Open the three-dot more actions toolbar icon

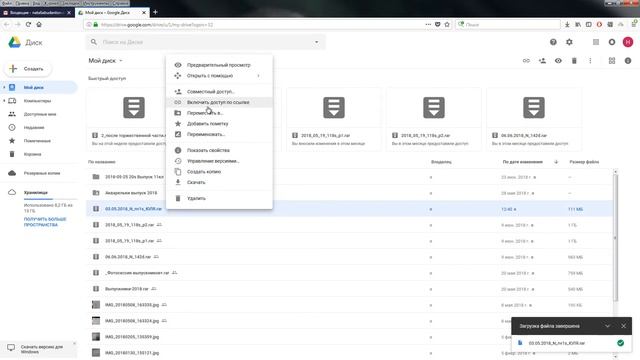[x=590, y=61]
